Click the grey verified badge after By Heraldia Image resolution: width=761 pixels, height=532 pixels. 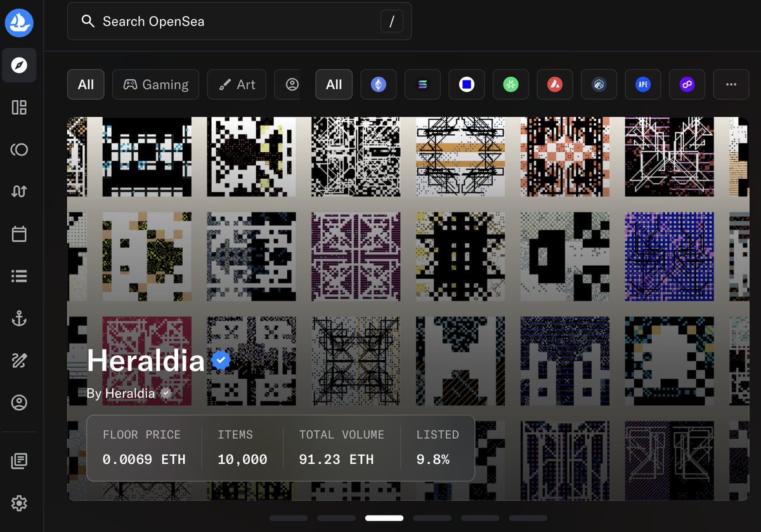pos(166,393)
